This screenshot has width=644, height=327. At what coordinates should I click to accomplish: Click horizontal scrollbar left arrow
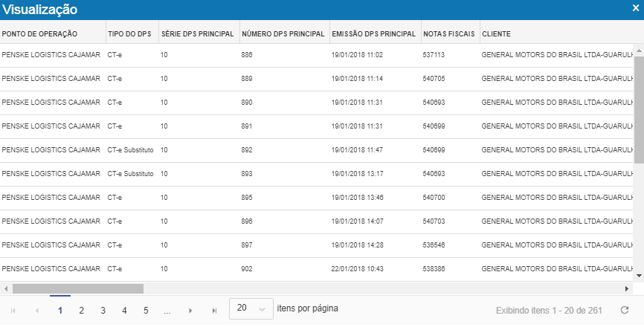click(6, 289)
